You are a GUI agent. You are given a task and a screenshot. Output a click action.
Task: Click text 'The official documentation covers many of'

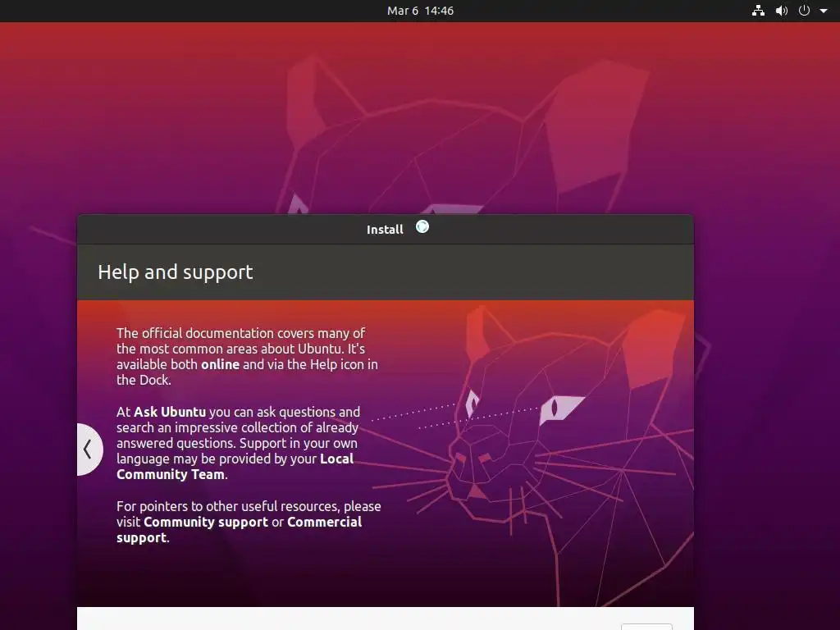click(241, 333)
